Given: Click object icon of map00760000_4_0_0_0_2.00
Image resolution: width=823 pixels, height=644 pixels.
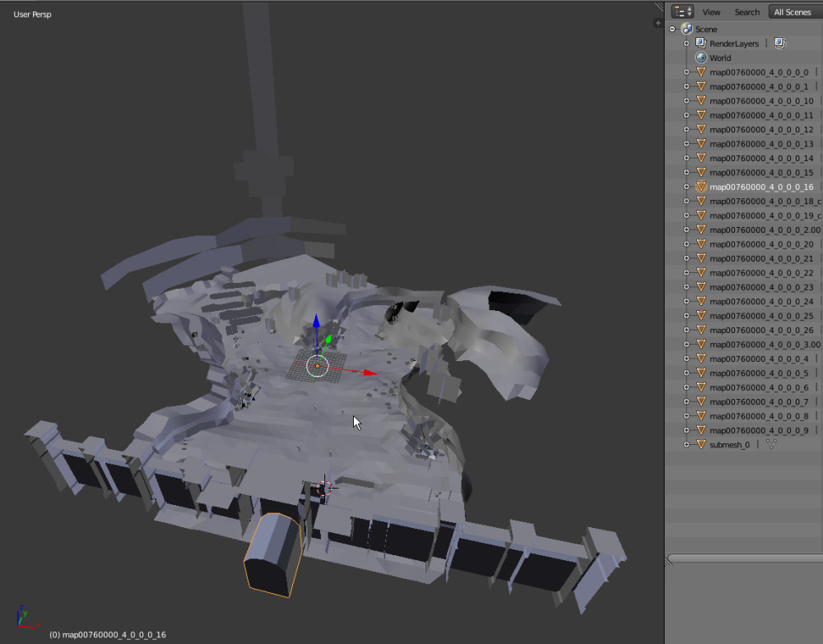Looking at the screenshot, I should tap(700, 229).
